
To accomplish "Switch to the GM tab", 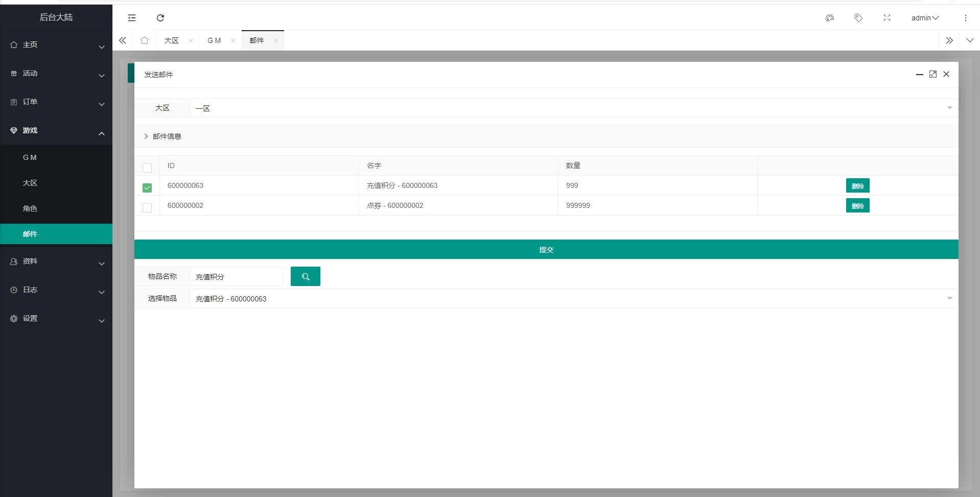I will coord(214,40).
